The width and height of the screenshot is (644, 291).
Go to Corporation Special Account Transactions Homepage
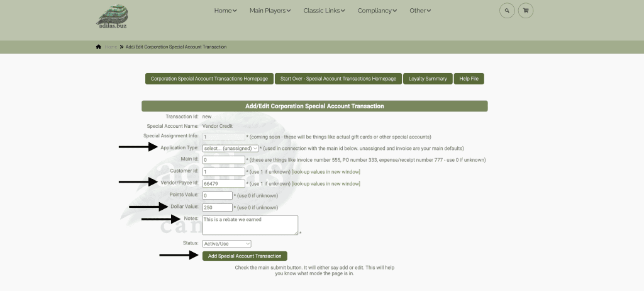click(x=209, y=79)
